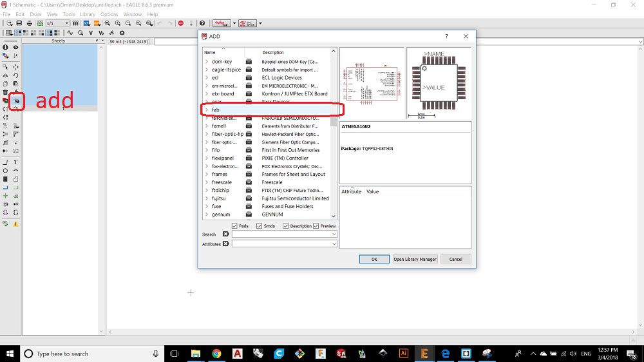Select the Mirror tool
Viewport: 644px width, 362px height.
pos(5,75)
